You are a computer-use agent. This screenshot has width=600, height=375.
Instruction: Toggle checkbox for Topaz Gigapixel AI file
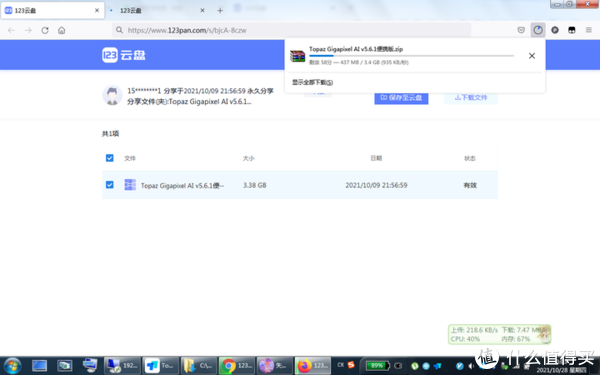click(109, 185)
